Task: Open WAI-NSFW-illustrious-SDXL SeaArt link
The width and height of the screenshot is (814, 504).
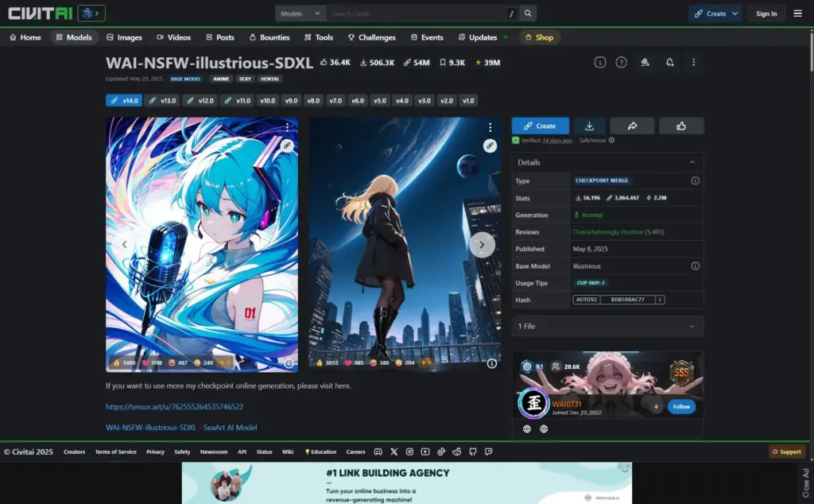Action: (x=181, y=428)
